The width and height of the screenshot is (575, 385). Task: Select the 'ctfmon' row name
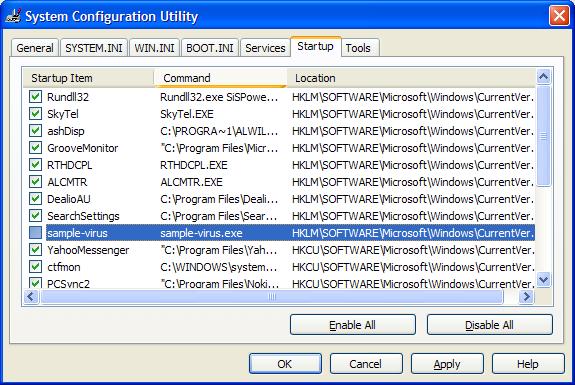(64, 267)
